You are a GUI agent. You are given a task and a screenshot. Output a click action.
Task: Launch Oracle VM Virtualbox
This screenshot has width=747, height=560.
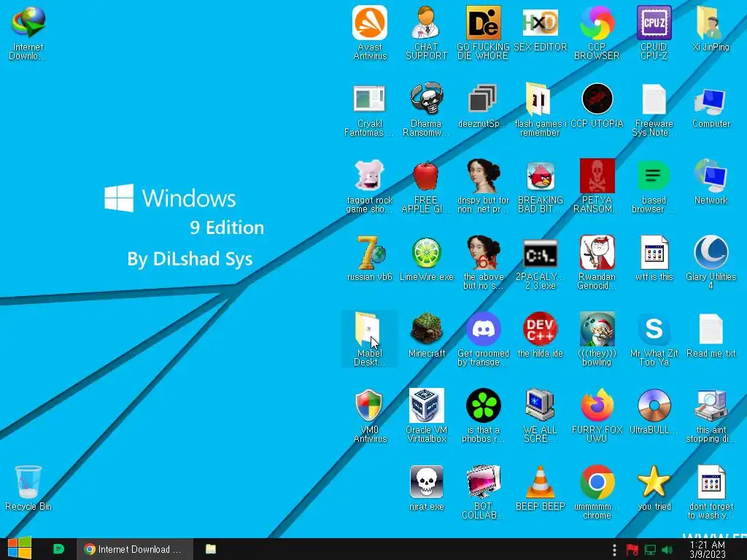(426, 416)
